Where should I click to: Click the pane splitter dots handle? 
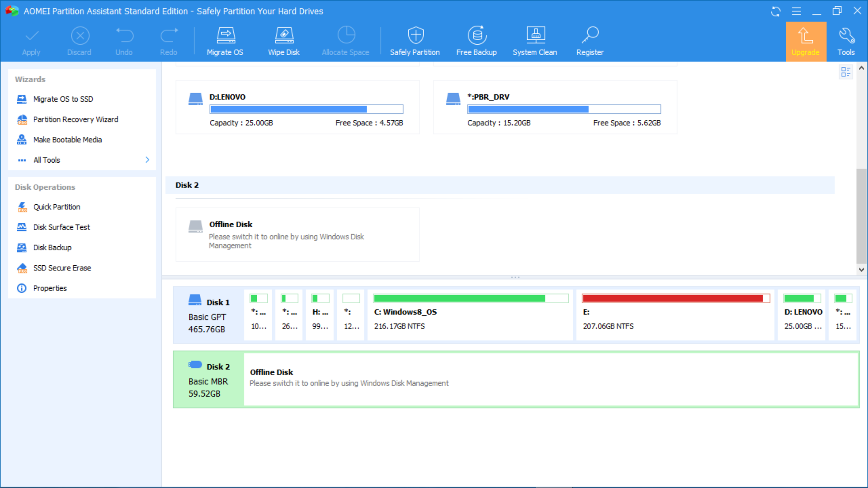pos(515,277)
